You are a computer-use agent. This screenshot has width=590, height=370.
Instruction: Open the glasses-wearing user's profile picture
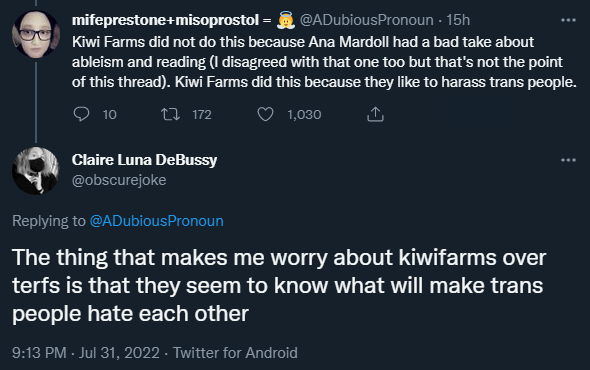coord(36,34)
